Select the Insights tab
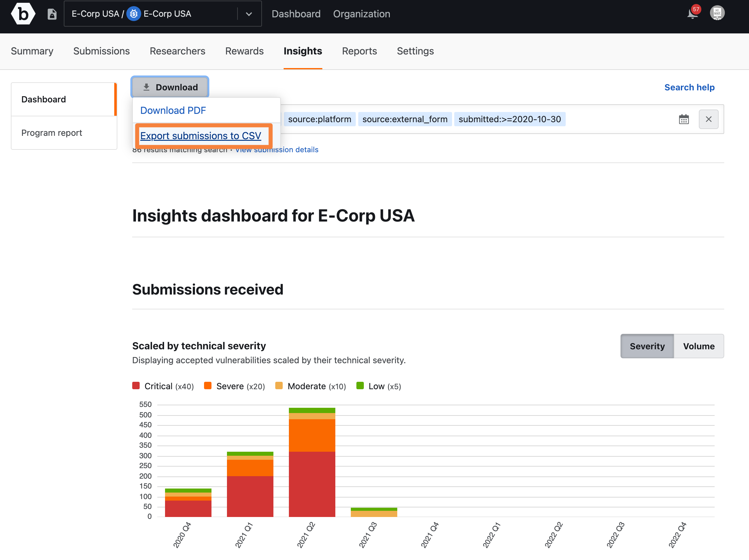 pos(303,51)
